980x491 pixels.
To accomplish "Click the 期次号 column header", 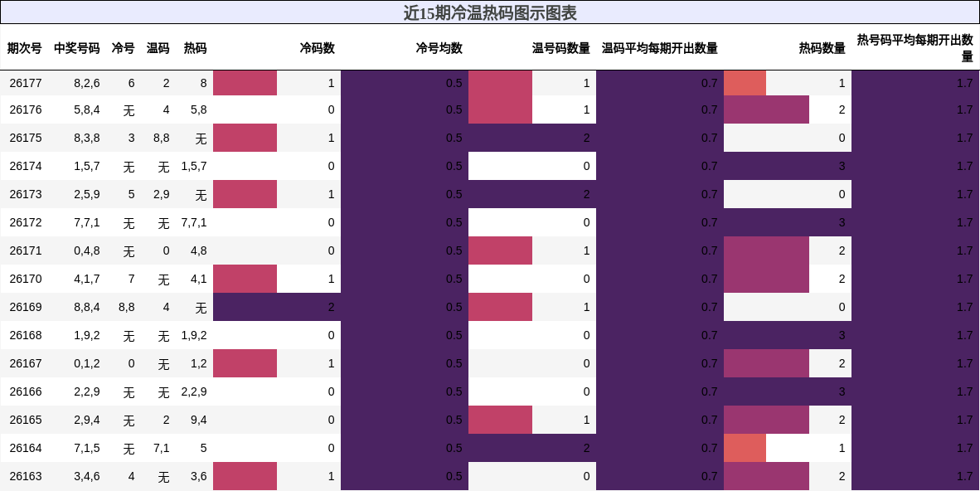I will pos(24,48).
